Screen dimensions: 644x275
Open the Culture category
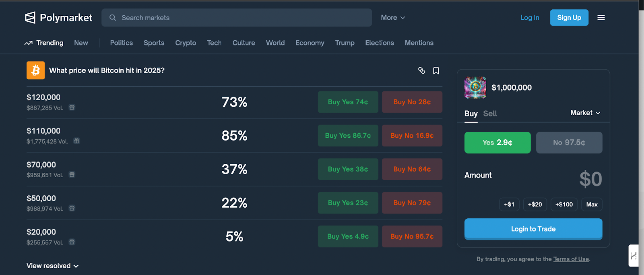click(x=244, y=43)
